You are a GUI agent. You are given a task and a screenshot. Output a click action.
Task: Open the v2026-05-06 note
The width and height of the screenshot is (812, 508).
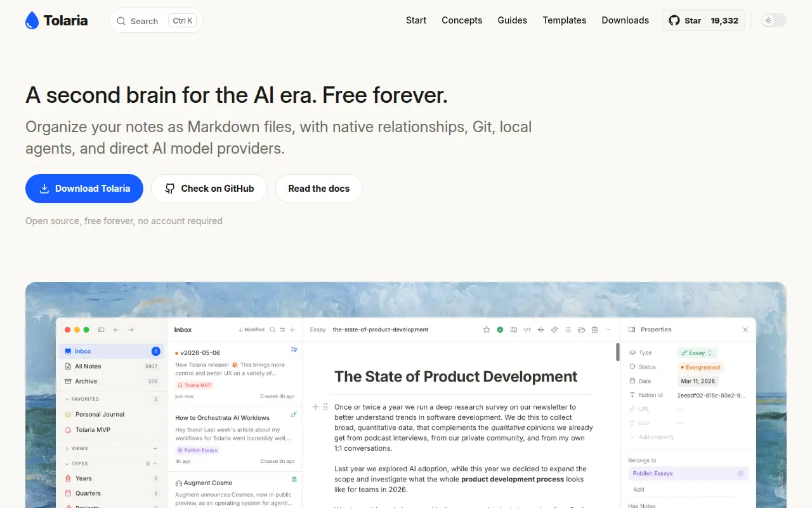click(235, 374)
